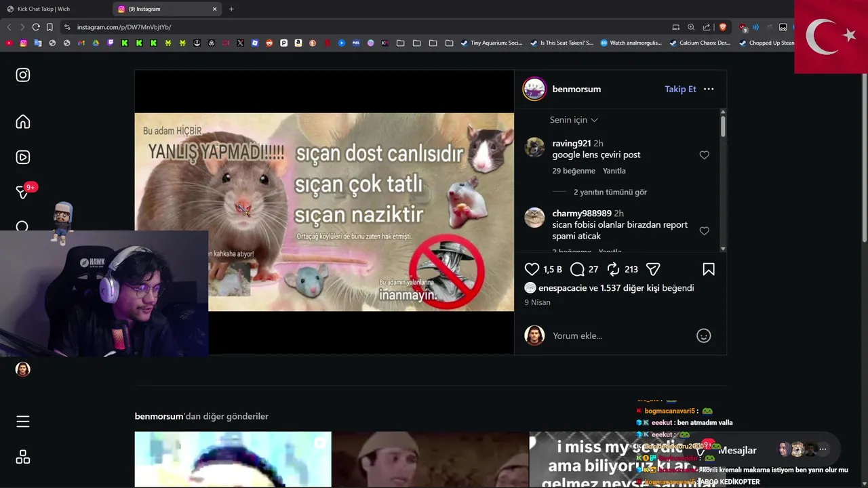
Task: Open benmorsum's profile picture
Action: 534,89
